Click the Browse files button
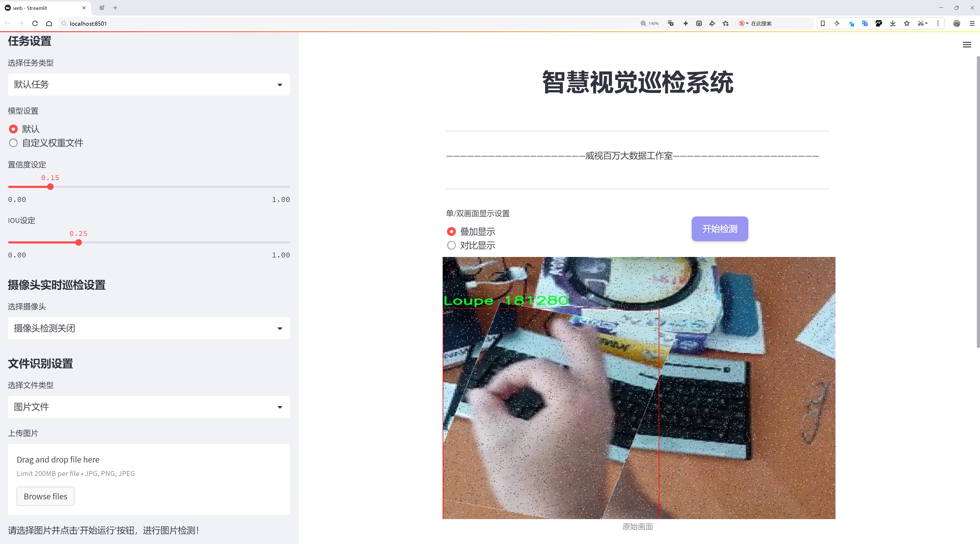980x544 pixels. [45, 496]
